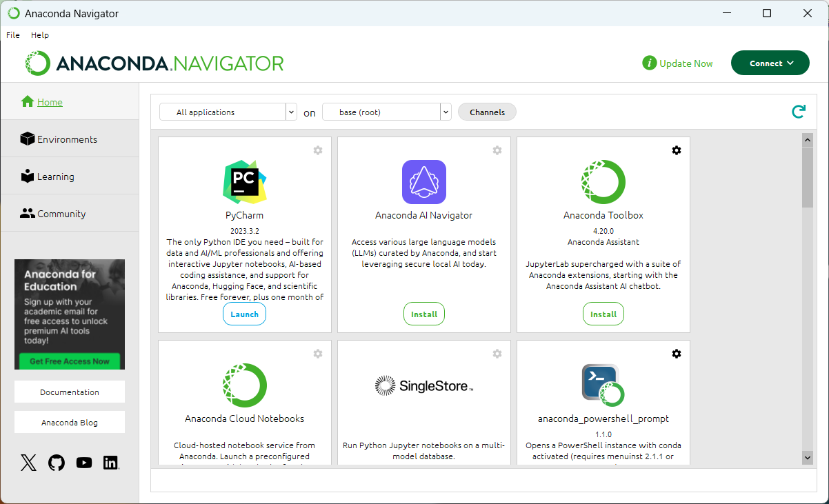Click the Anaconda Cloud Notebooks logo

(245, 385)
